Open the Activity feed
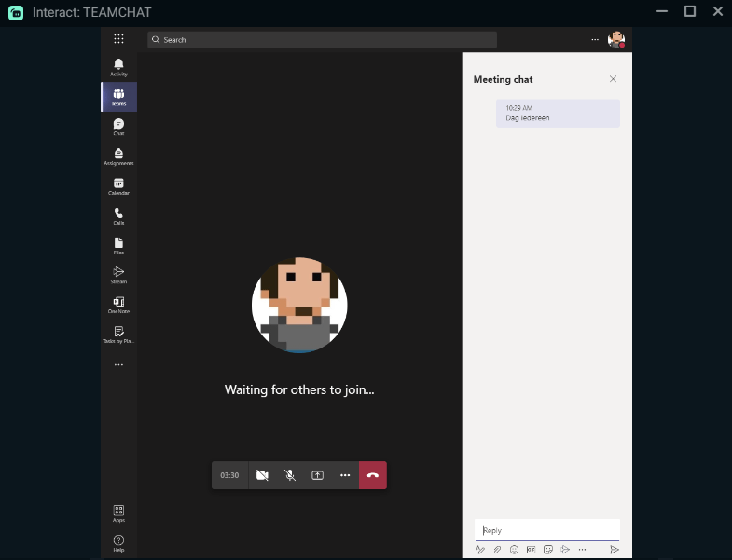The height and width of the screenshot is (560, 732). tap(118, 67)
